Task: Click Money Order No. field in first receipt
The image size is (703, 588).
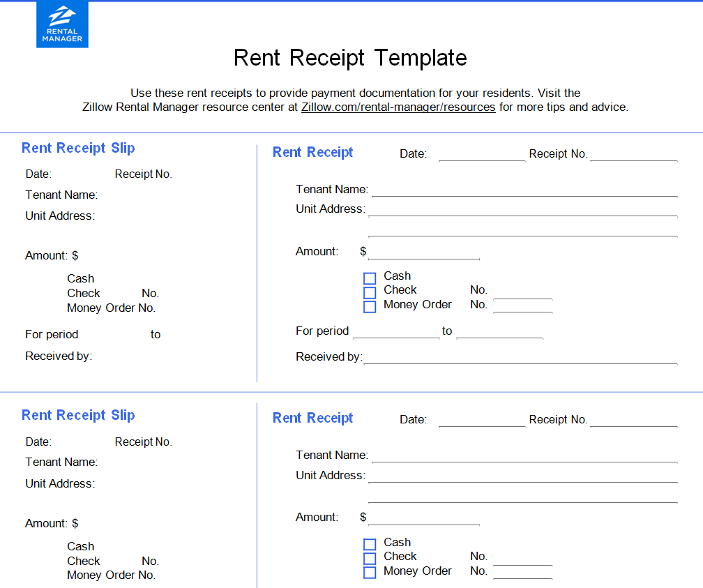Action: (x=522, y=306)
